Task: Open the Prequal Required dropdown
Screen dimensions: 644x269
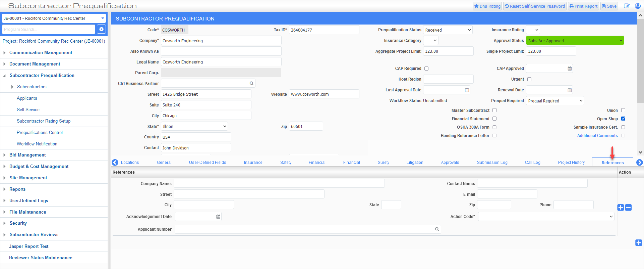Action: coord(555,101)
